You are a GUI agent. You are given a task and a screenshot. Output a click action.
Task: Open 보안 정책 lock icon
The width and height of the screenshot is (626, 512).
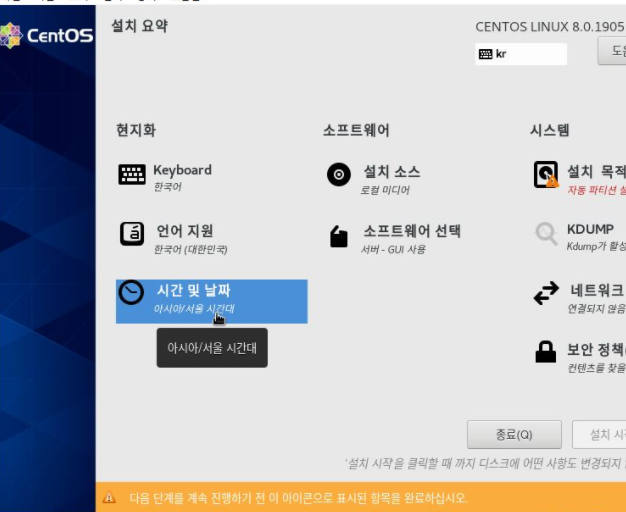click(545, 352)
